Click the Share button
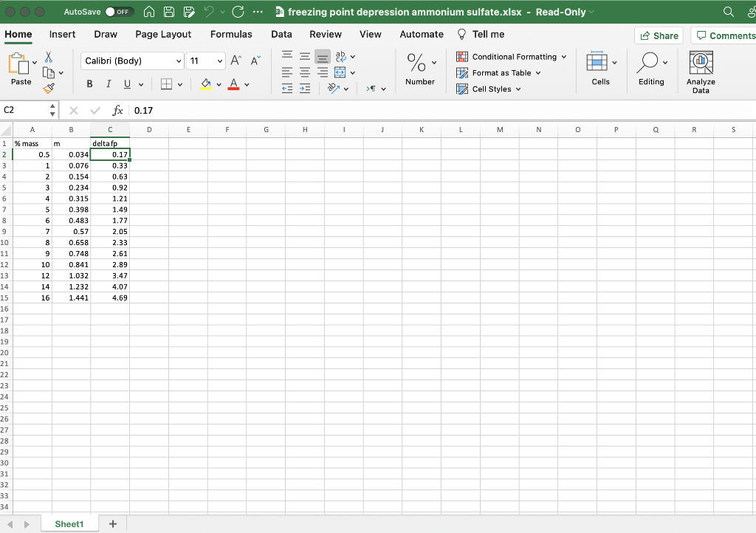Viewport: 756px width, 533px height. 658,35
